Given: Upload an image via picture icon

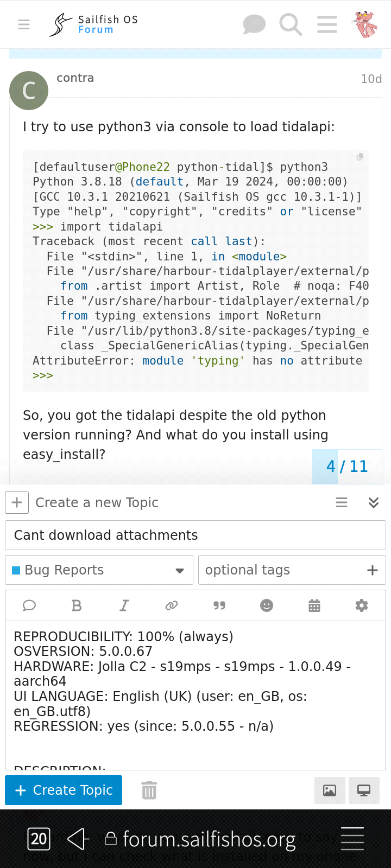Looking at the screenshot, I should (330, 790).
